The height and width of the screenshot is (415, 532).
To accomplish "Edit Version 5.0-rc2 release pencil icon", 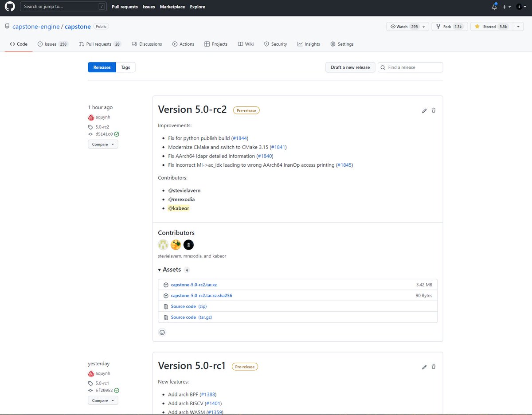I will point(424,110).
